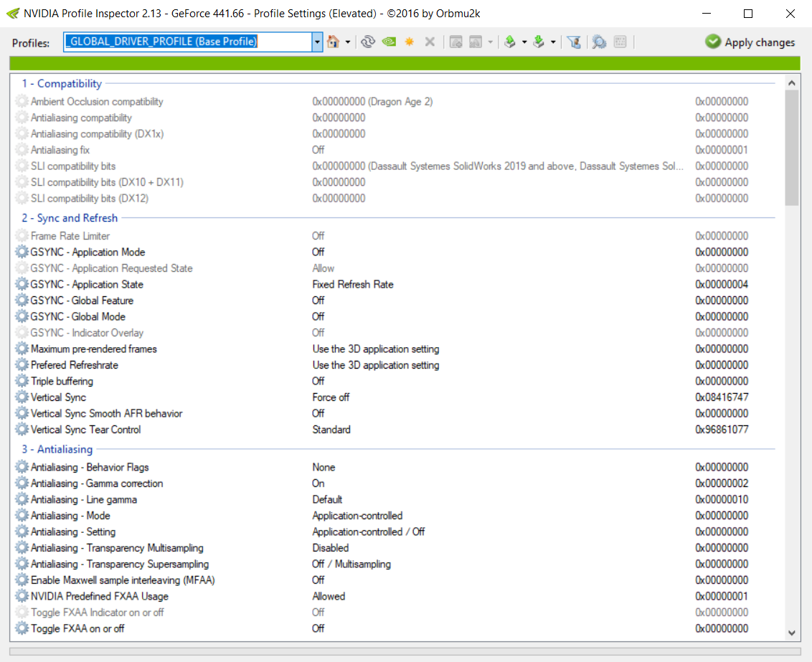Click the Dragon Age 2 compatibility value
Viewport: 812px width, 662px height.
(372, 101)
